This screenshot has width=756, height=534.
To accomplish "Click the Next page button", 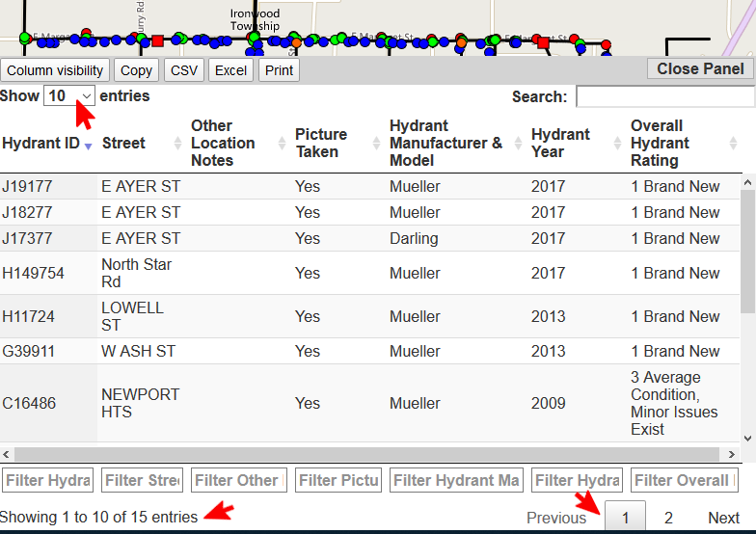I will point(723,518).
